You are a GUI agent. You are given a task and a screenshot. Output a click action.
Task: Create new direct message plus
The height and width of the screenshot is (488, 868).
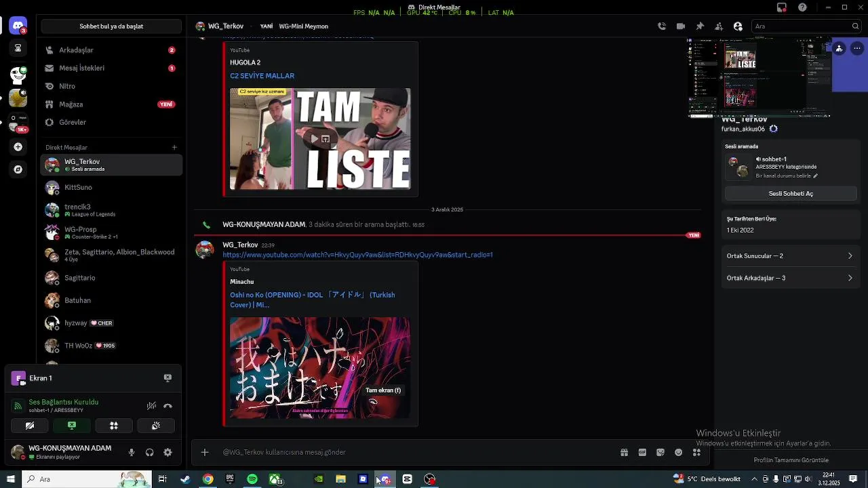coord(174,147)
